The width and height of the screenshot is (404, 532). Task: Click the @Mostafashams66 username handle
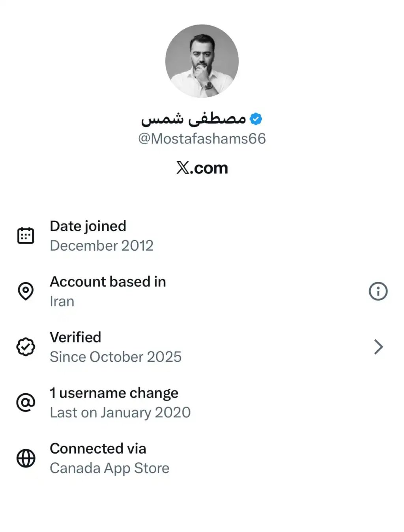coord(202,139)
